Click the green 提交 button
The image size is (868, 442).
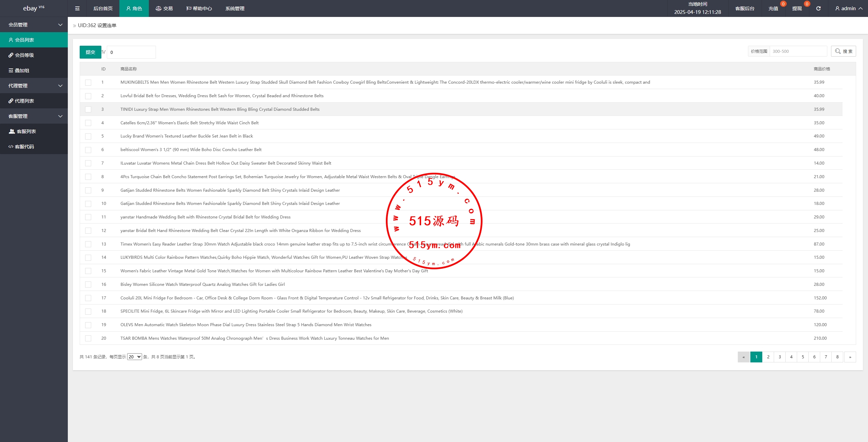(x=90, y=52)
